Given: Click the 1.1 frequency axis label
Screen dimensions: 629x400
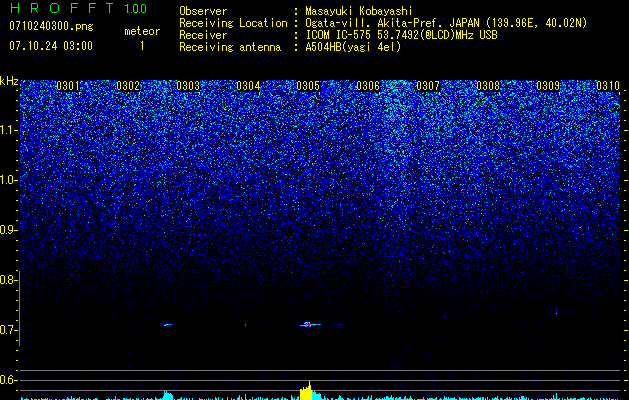Looking at the screenshot, I should (8, 130).
